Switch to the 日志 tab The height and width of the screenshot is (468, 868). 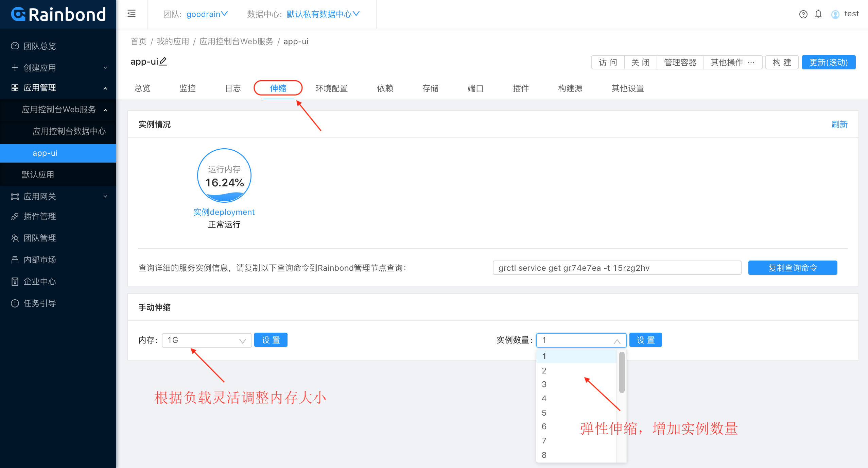tap(233, 88)
